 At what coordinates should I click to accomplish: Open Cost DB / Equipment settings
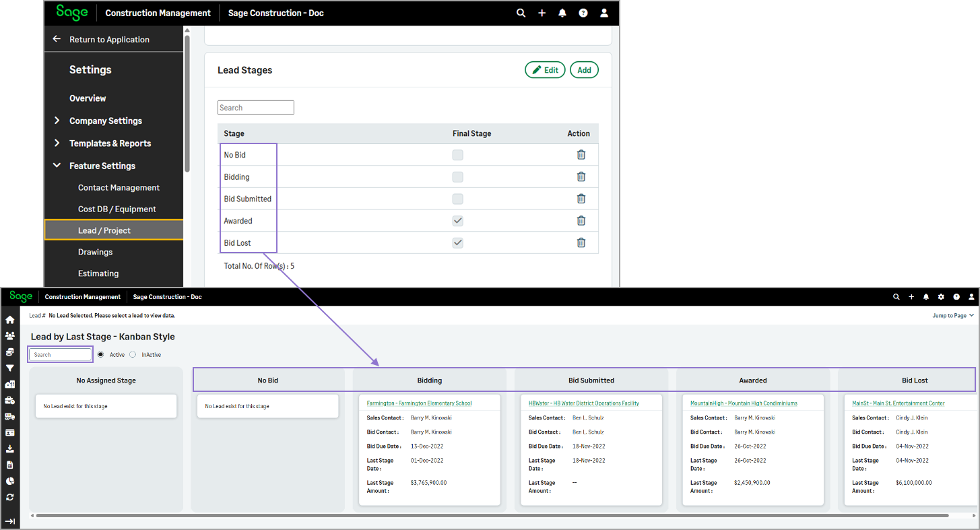click(x=117, y=209)
